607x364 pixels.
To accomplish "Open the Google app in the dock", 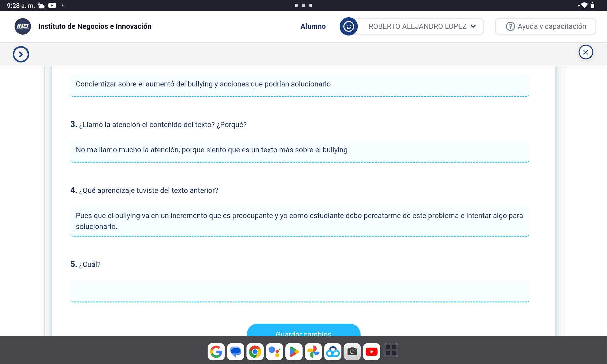I will [216, 352].
